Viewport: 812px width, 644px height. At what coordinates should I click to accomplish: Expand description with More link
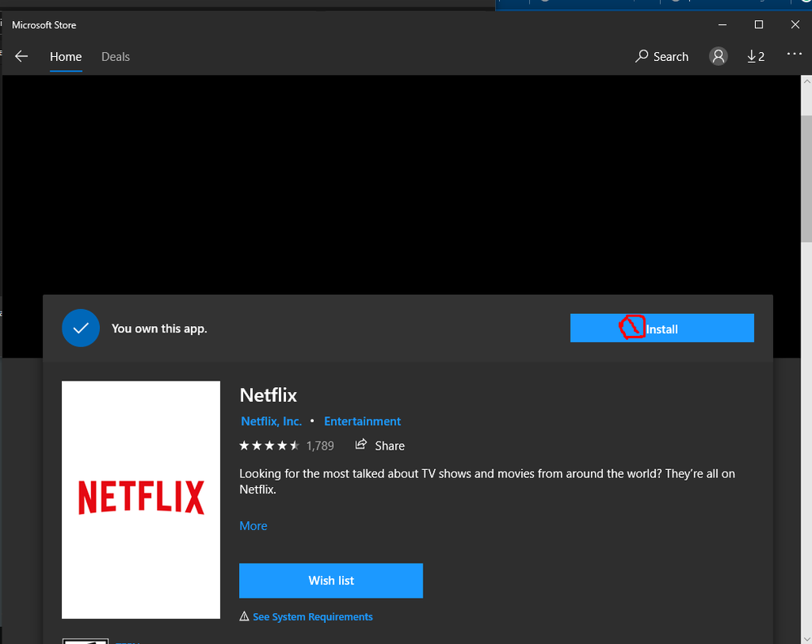pyautogui.click(x=254, y=526)
